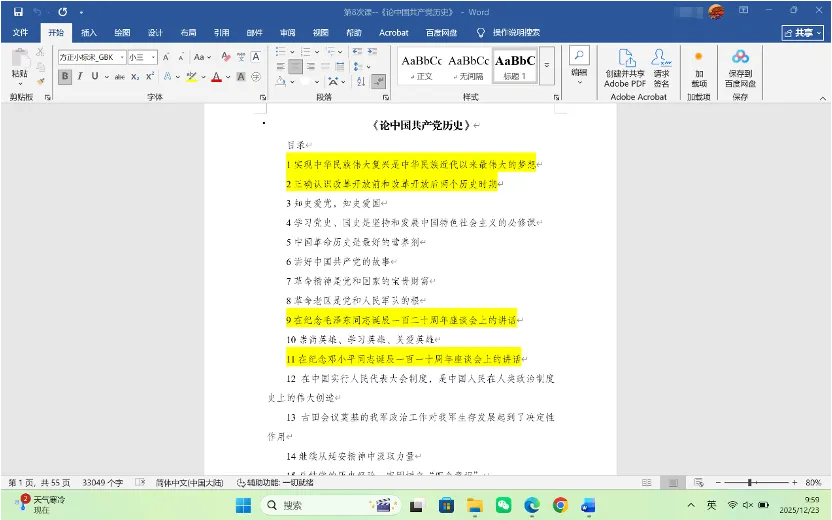Toggle center alignment button
This screenshot has height=520, width=832.
pyautogui.click(x=296, y=66)
